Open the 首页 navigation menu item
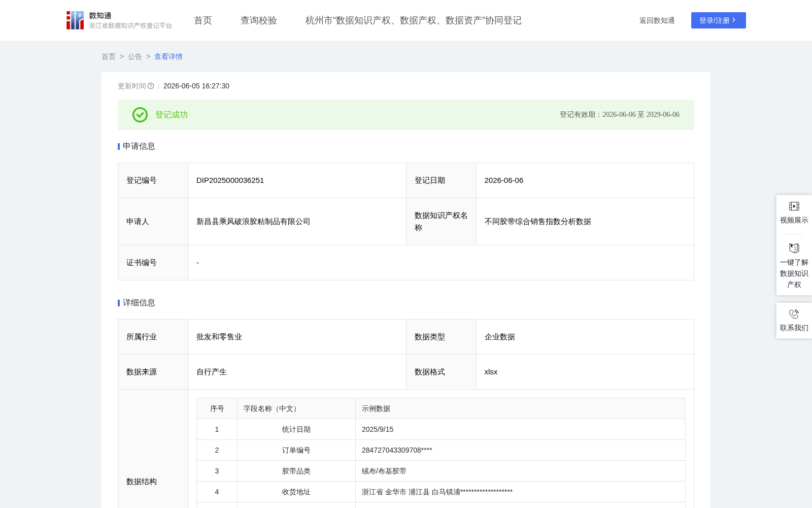Screen dimensions: 812x508 pos(203,20)
